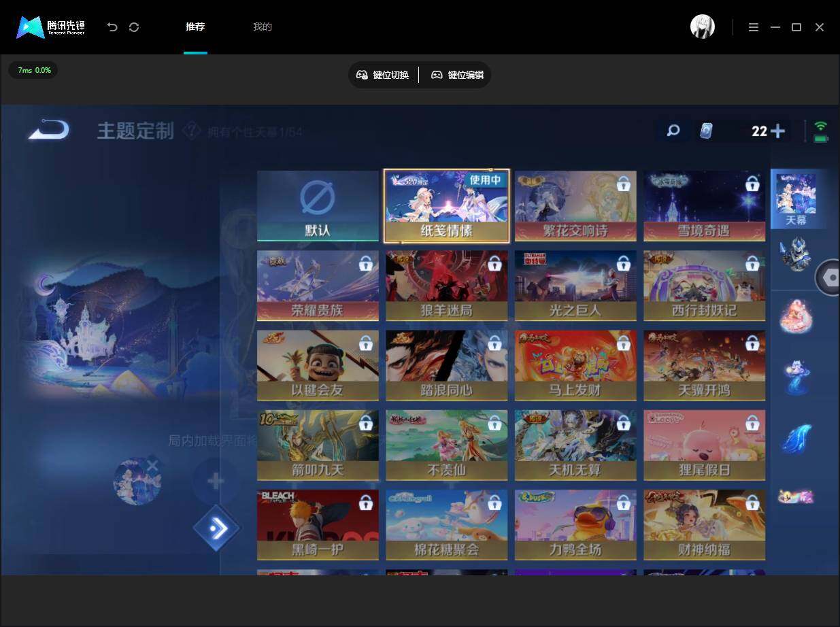Select the 箭叩九天 theme card

318,445
